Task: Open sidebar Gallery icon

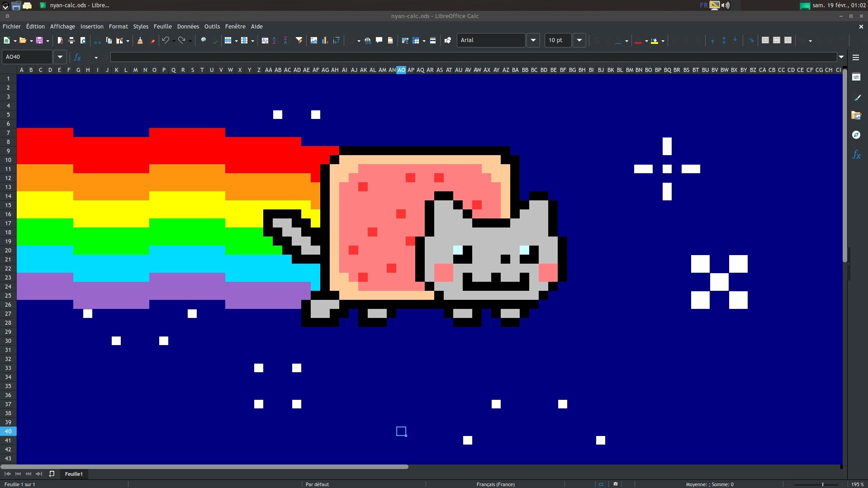Action: click(x=856, y=116)
